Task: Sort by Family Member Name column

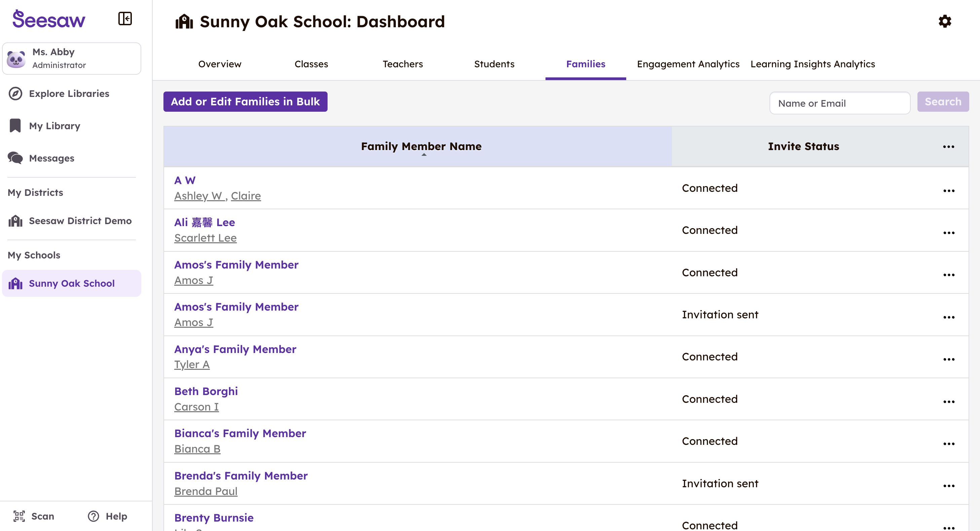Action: click(x=421, y=147)
